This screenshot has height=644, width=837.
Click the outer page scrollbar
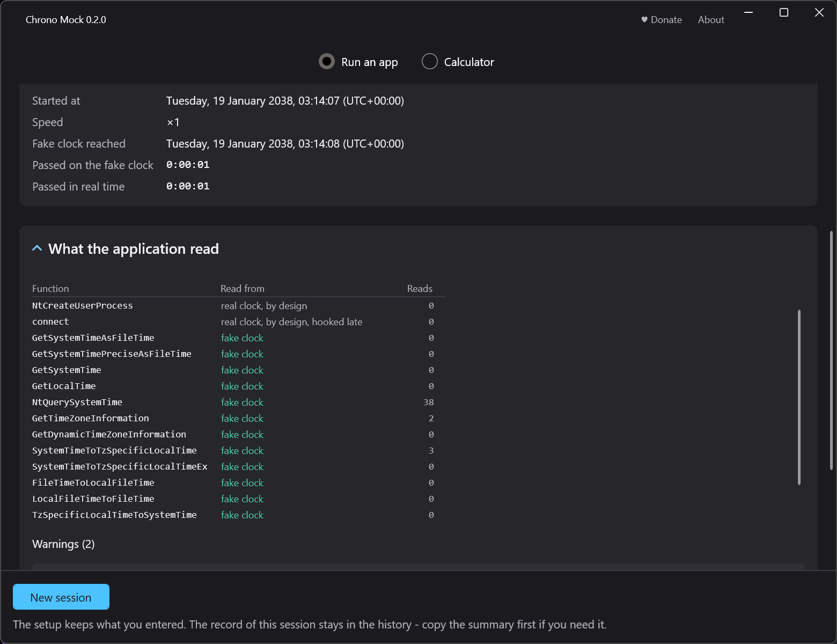pos(831,352)
